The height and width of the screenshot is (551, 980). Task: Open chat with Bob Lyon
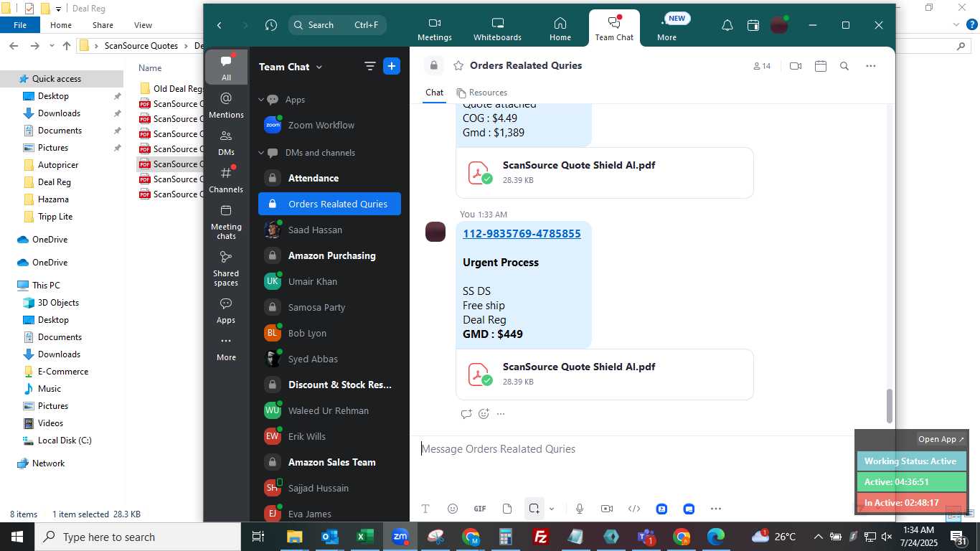(329, 333)
